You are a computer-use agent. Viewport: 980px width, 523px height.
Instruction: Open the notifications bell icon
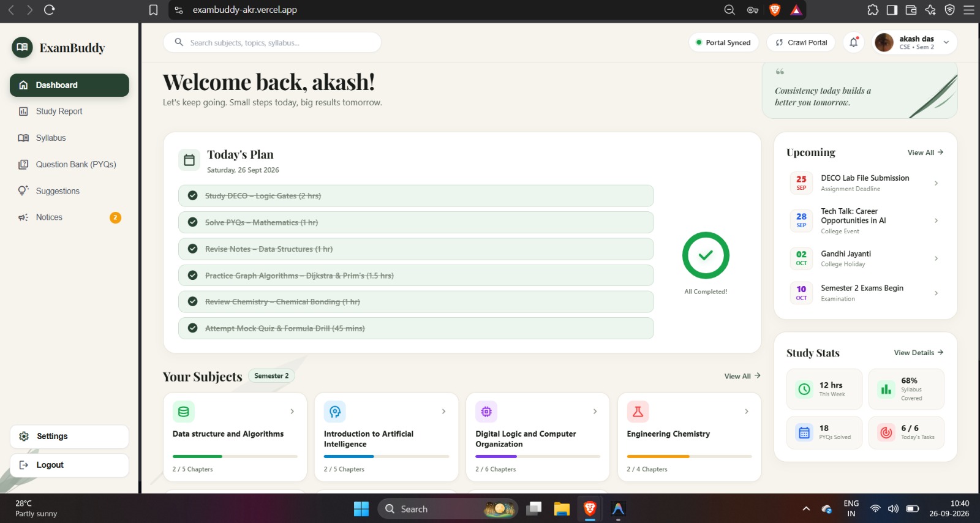point(854,42)
